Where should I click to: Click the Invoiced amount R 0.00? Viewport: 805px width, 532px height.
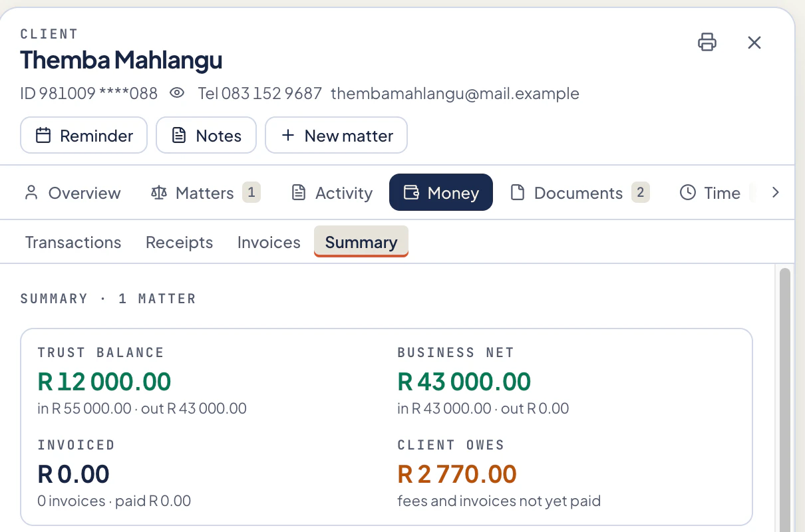tap(74, 474)
